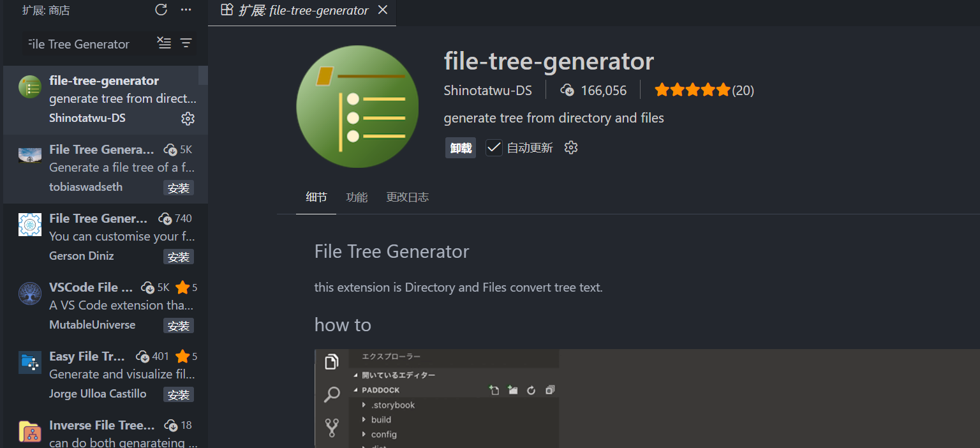Viewport: 980px width, 448px height.
Task: Install Jorge Ulloa Castillo Easy File Tree
Action: click(x=179, y=394)
